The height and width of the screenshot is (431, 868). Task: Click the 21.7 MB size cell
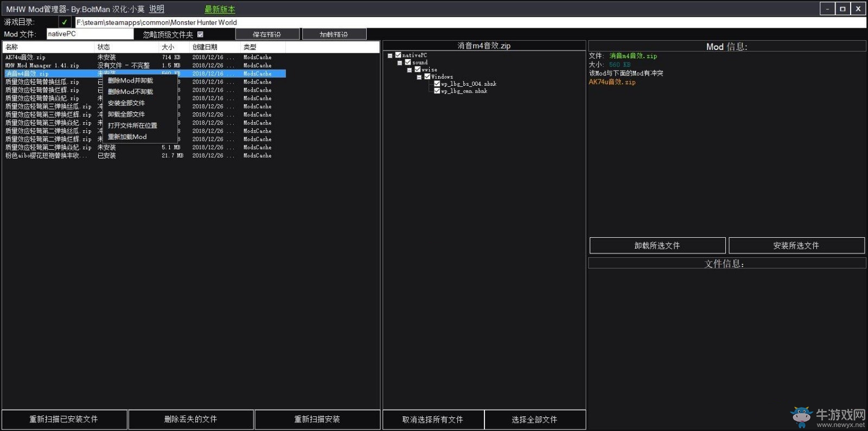(x=172, y=155)
